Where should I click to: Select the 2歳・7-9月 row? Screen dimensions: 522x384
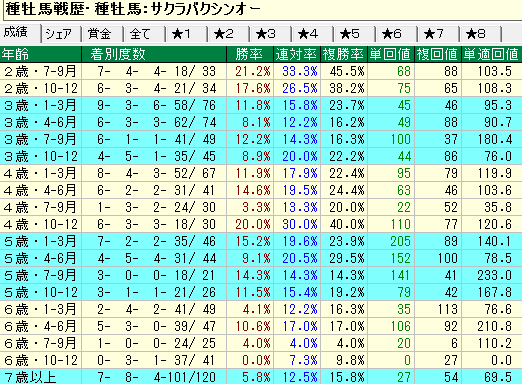click(x=261, y=71)
